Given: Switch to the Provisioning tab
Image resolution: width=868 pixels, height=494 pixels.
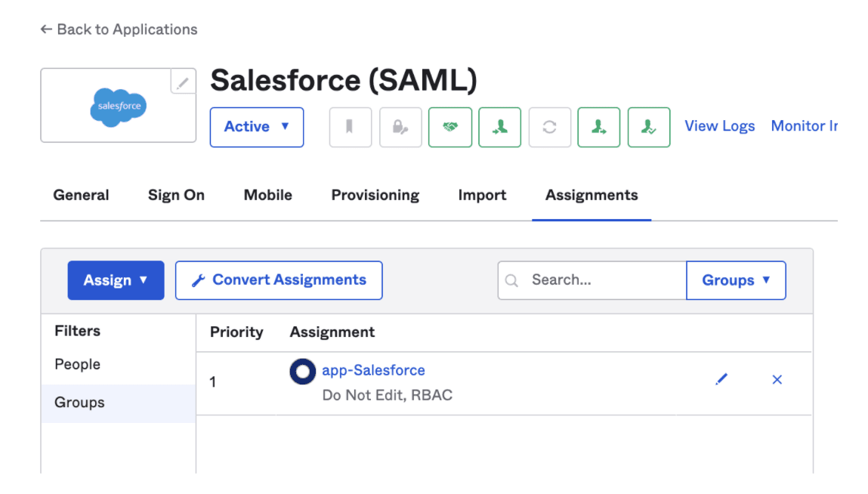Looking at the screenshot, I should point(375,195).
